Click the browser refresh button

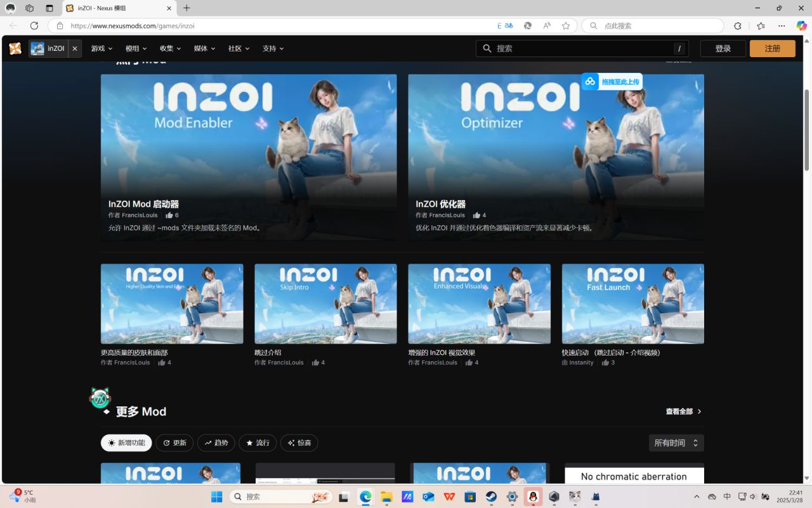[x=34, y=25]
